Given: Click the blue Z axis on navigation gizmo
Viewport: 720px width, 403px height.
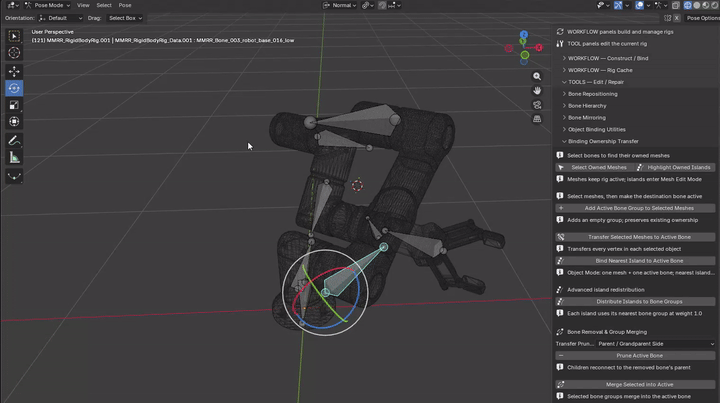Looking at the screenshot, I should (524, 34).
